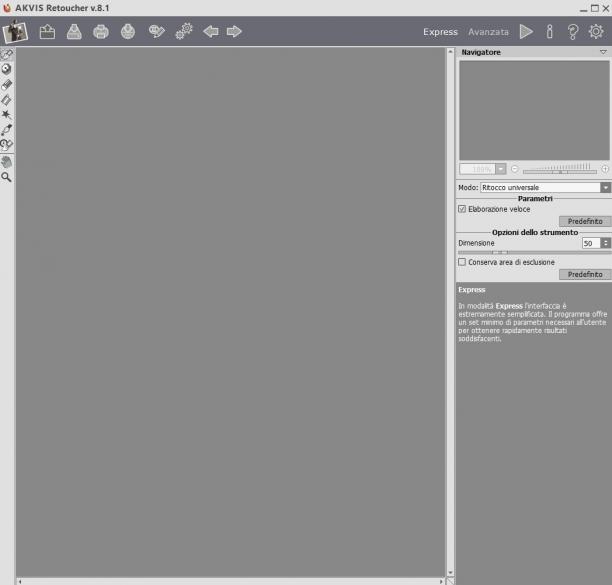Select the Exclusion tool in left toolbar
The height and width of the screenshot is (585, 612).
(6, 69)
